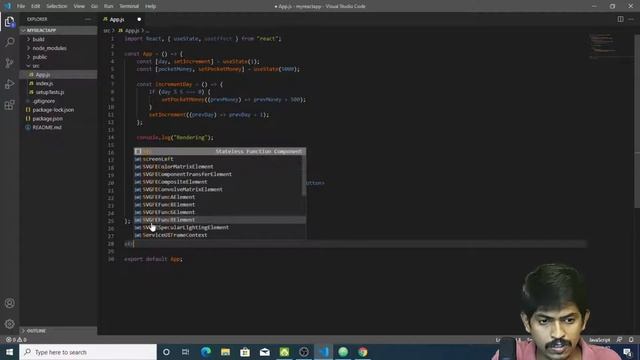Collapse the src folder
Screen dimensions: 640x360
click(58, 66)
